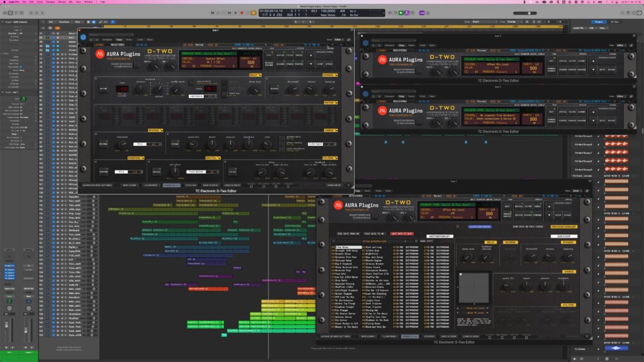Toggle the Inspector icon in control bar
The height and width of the screenshot is (362, 644).
[x=11, y=13]
